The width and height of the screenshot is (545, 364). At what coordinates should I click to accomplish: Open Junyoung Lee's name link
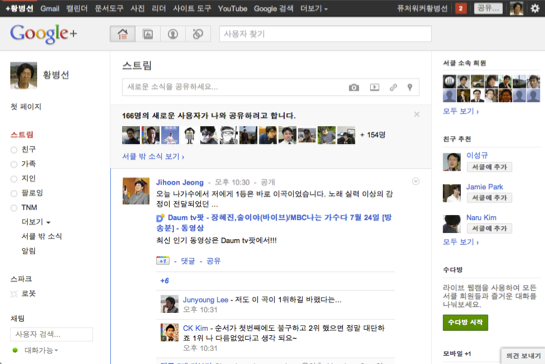tap(205, 300)
